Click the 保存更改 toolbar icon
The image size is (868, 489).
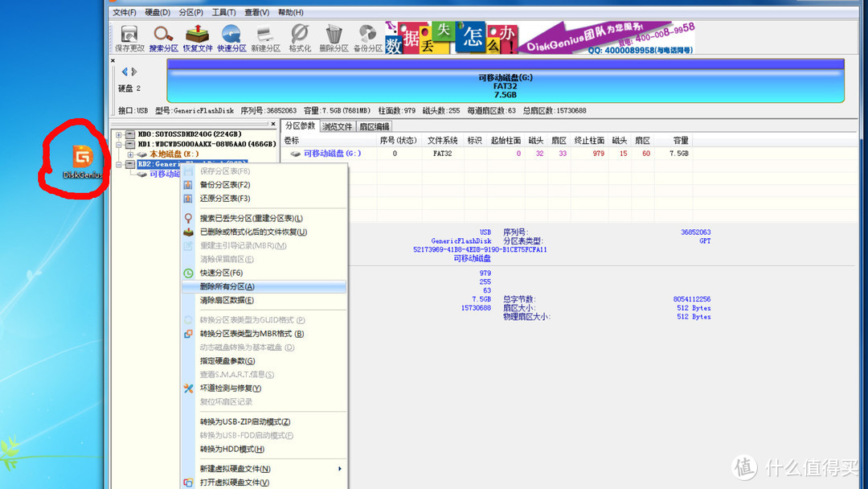(x=129, y=35)
